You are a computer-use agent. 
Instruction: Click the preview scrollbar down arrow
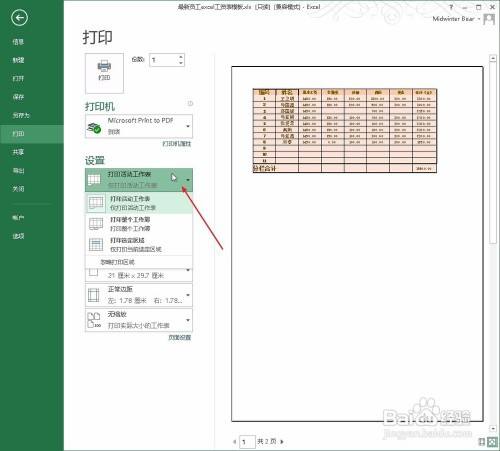pyautogui.click(x=493, y=428)
